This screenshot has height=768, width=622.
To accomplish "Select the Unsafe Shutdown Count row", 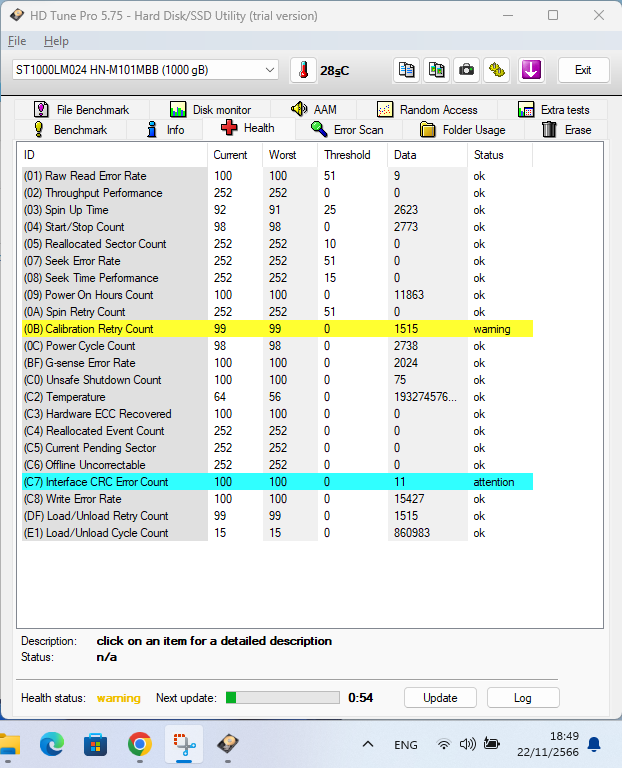I will pos(277,380).
